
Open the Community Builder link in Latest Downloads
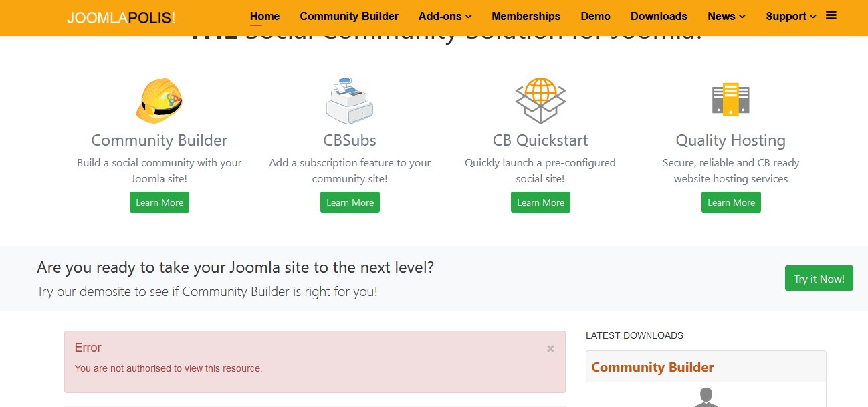[653, 367]
